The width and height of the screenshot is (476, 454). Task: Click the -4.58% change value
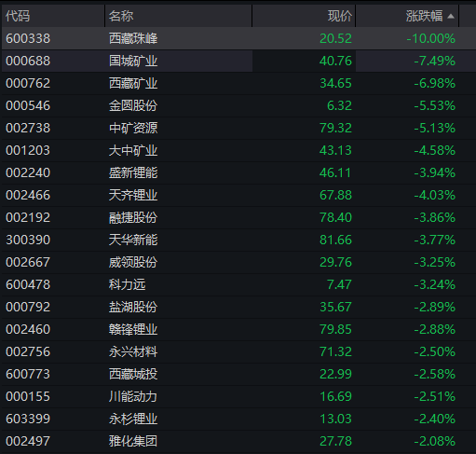tap(435, 150)
